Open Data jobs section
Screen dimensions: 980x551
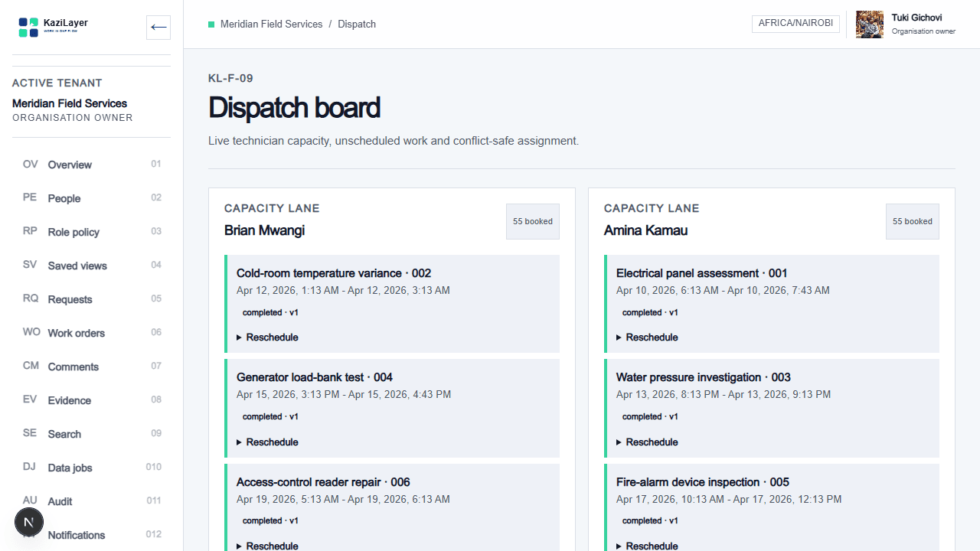coord(92,468)
